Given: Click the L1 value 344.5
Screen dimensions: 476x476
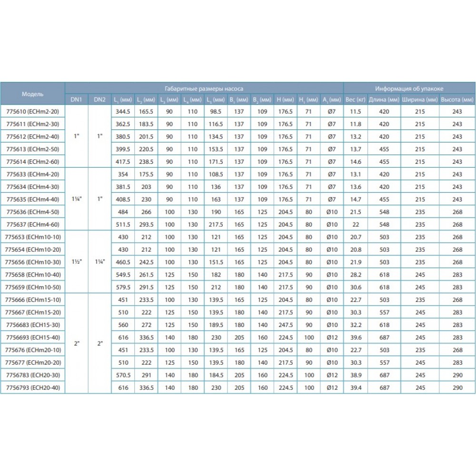Looking at the screenshot, I should (x=123, y=111).
